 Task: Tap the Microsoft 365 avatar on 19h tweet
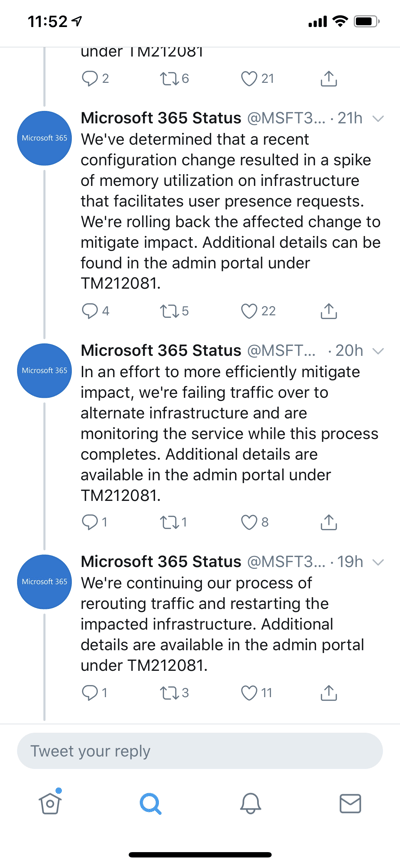(x=44, y=581)
